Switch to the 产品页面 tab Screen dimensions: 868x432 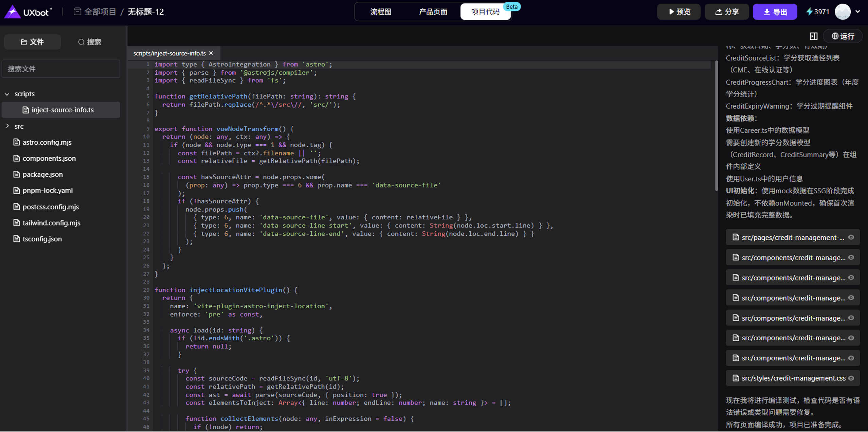click(433, 12)
